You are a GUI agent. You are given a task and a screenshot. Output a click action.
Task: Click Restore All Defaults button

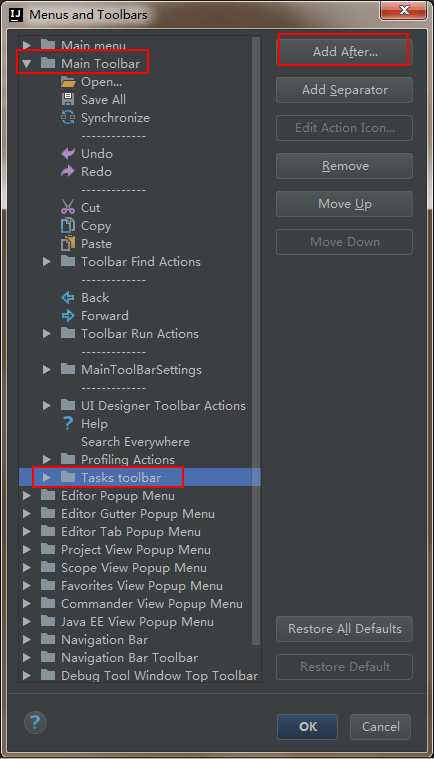point(344,629)
